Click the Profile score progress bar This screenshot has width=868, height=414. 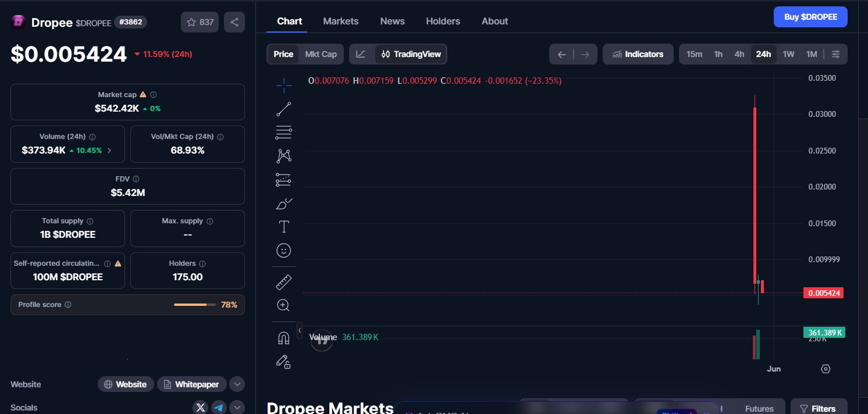pos(195,305)
